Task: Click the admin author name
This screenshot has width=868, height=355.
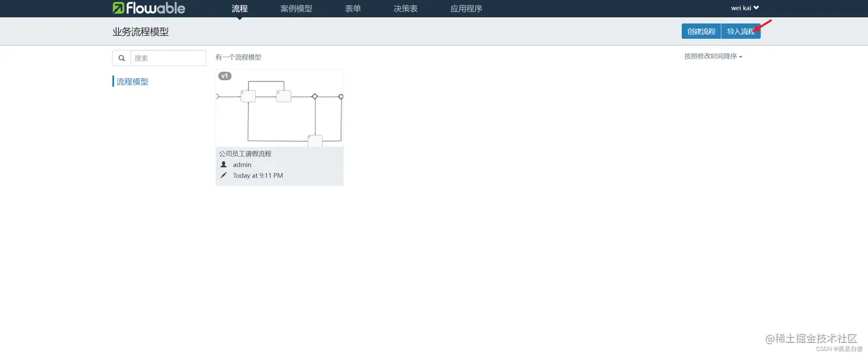Action: (242, 165)
